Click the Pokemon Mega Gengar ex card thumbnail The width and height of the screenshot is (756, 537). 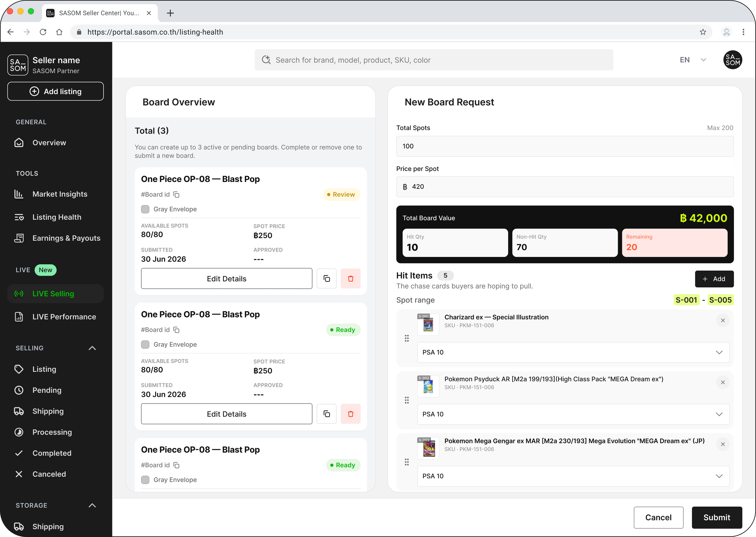[x=428, y=448]
